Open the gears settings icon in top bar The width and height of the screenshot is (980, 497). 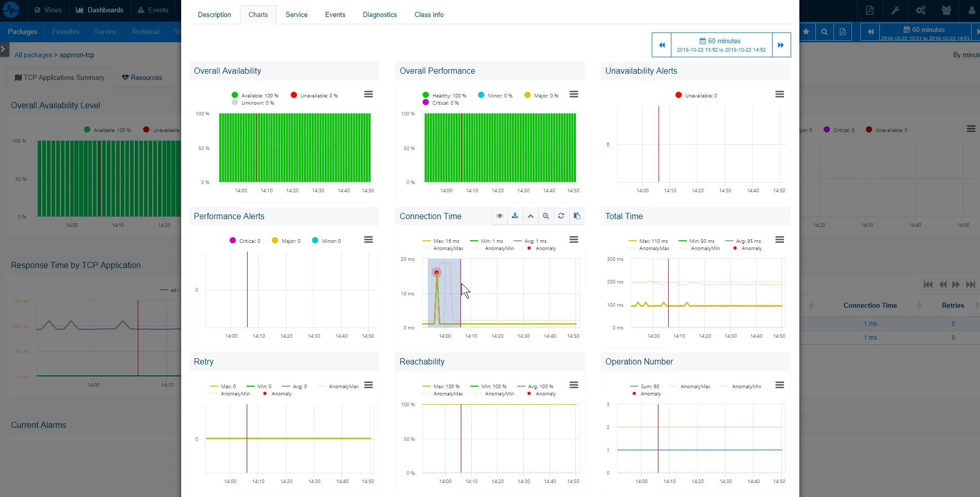click(920, 10)
